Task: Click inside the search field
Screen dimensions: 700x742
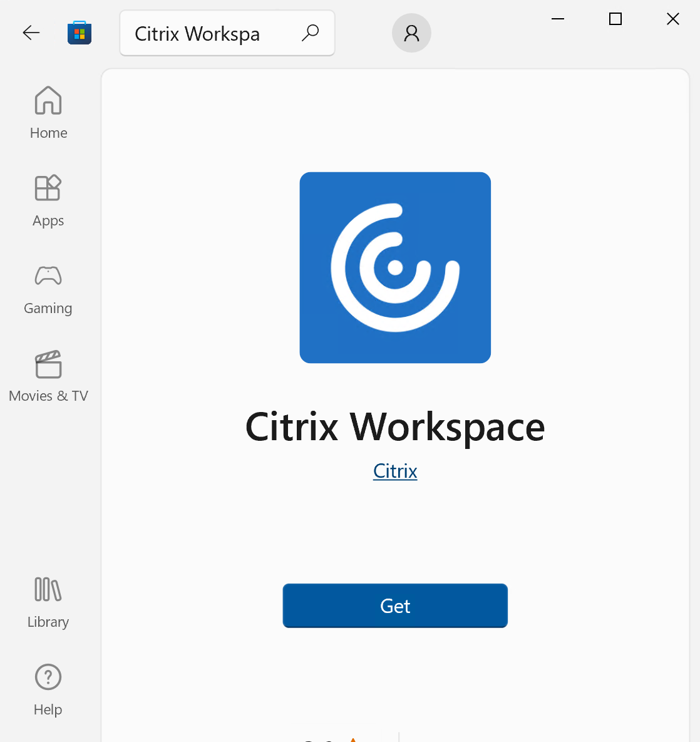Action: click(207, 33)
